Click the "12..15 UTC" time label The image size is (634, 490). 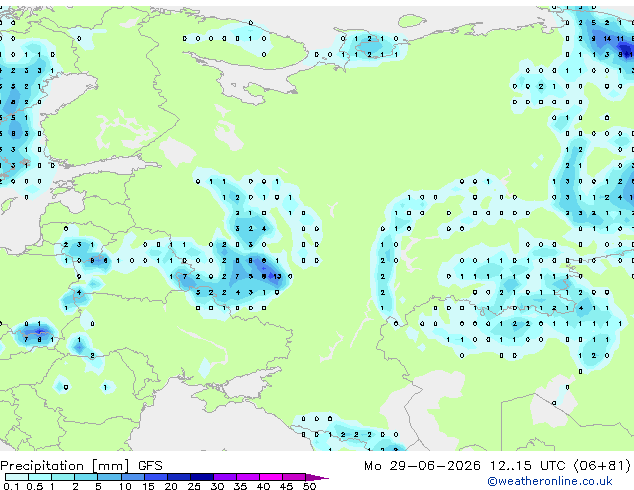(527, 466)
